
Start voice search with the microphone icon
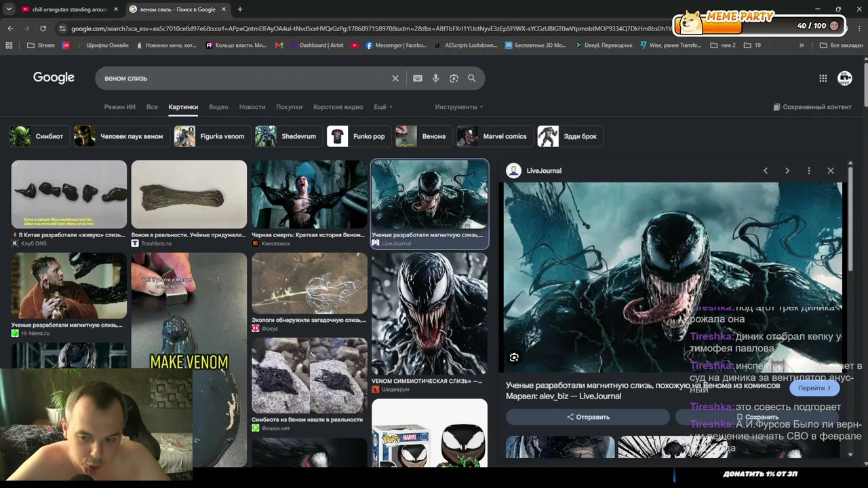click(435, 78)
